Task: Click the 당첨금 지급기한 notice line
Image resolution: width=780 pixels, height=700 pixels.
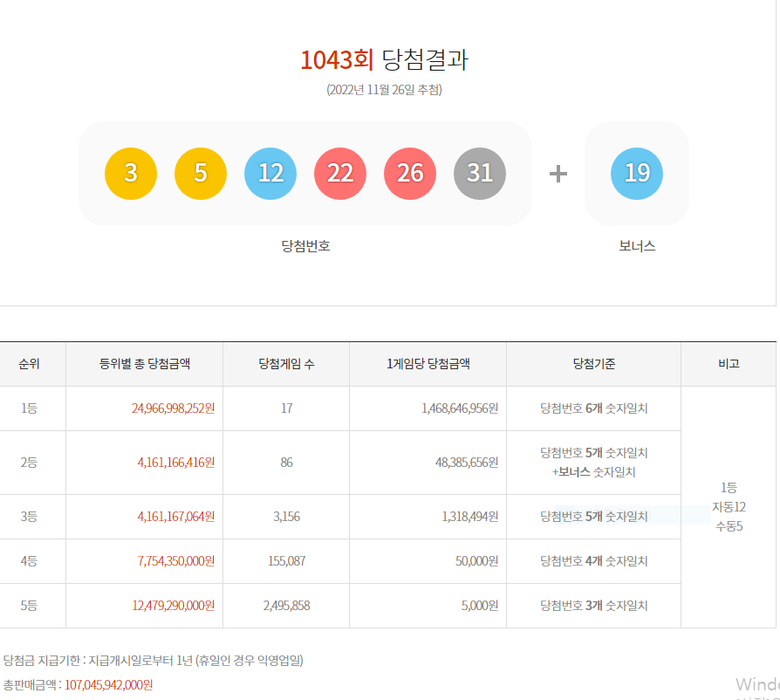Action: [154, 661]
